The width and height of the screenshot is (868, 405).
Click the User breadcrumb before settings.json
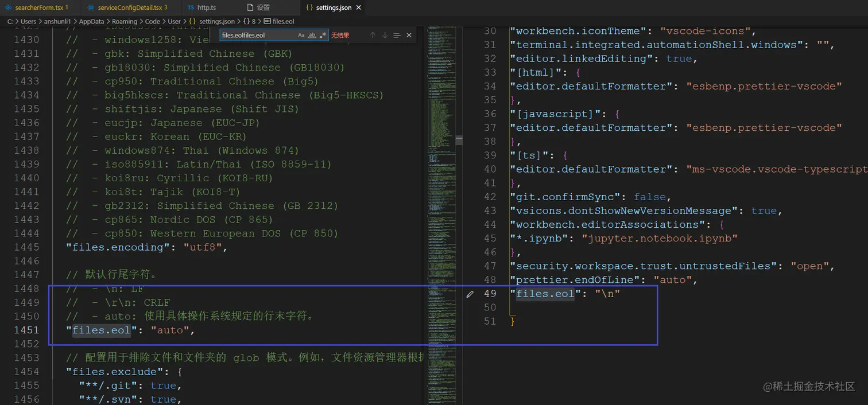click(x=175, y=21)
